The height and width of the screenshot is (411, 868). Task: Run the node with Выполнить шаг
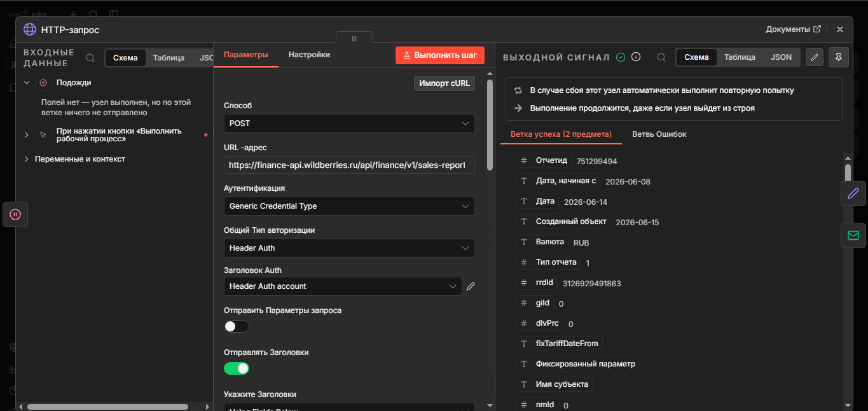pos(440,55)
